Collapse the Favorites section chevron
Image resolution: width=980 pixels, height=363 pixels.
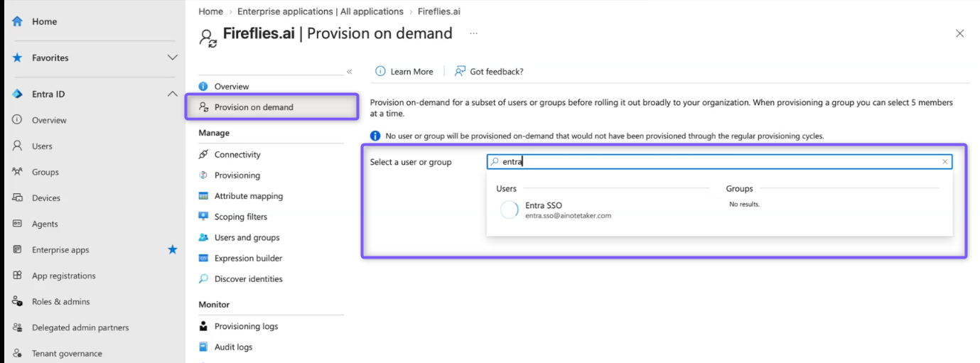pos(172,58)
